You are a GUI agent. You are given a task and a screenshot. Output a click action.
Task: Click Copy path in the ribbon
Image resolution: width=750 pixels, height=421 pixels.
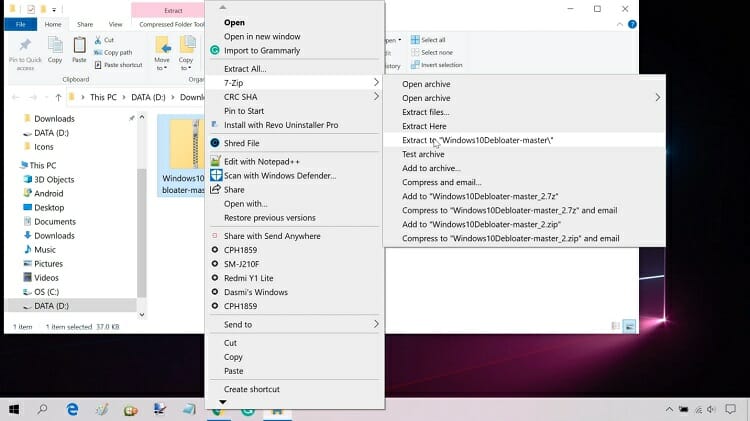[113, 53]
